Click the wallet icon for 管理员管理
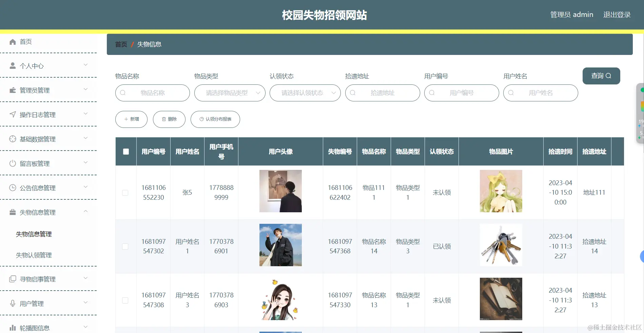This screenshot has height=333, width=644. [13, 90]
